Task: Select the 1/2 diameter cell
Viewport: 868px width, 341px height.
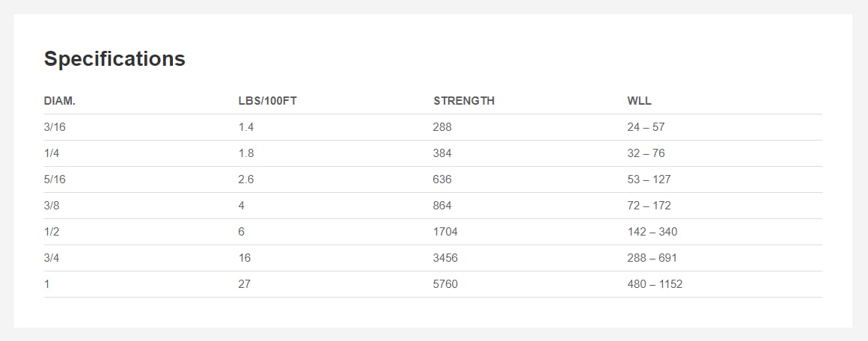Action: point(52,232)
